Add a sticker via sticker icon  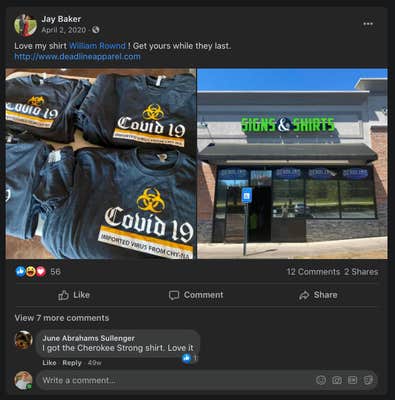click(x=368, y=380)
